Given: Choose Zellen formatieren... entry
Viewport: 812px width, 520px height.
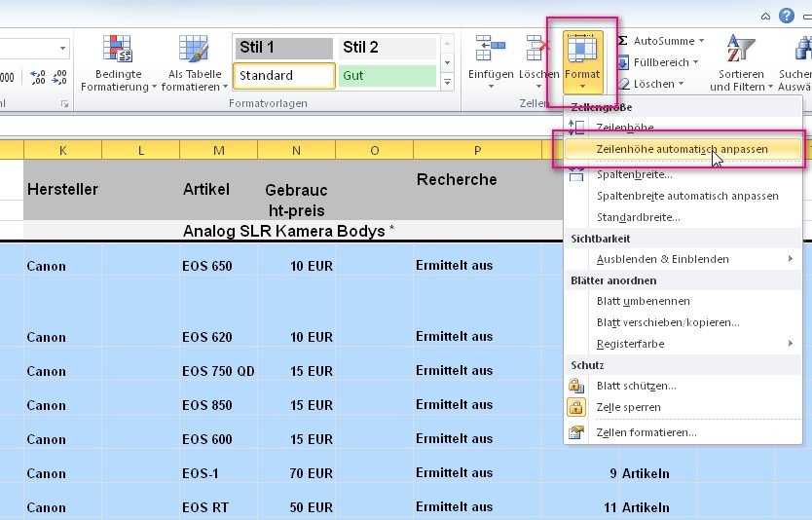Looking at the screenshot, I should pyautogui.click(x=683, y=432).
